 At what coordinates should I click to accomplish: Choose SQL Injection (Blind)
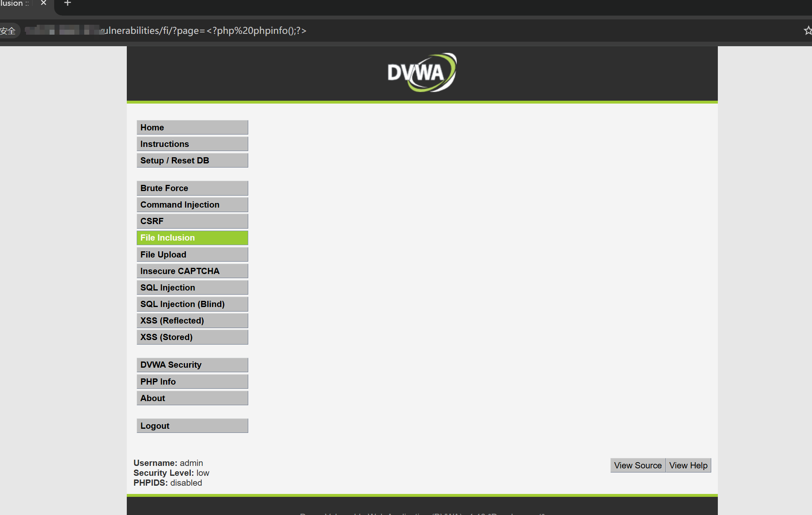tap(192, 304)
